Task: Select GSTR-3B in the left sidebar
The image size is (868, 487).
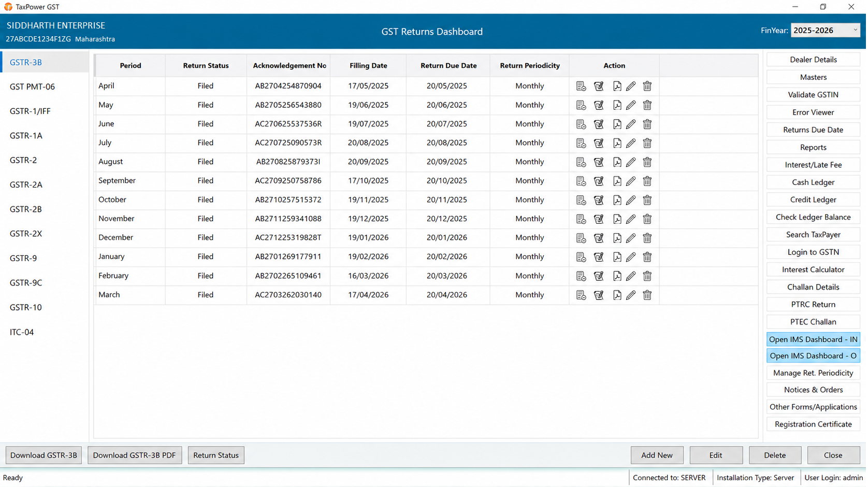Action: tap(45, 62)
